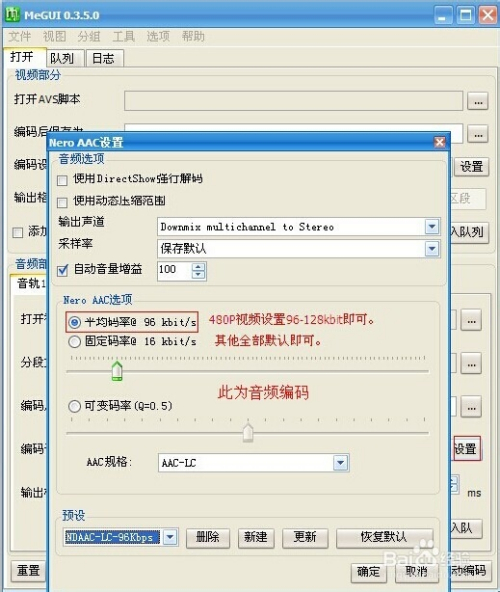Click the ... button in the audio 打开 row
Image resolution: width=500 pixels, height=592 pixels.
click(471, 321)
